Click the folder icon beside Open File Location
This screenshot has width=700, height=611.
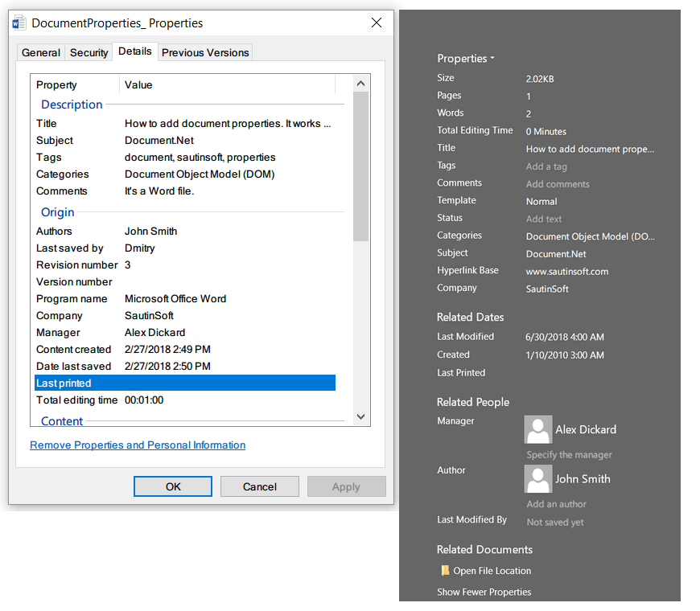point(445,571)
